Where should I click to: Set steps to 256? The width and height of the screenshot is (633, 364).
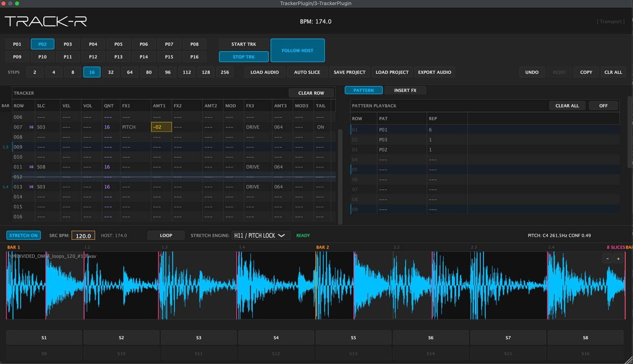(225, 72)
